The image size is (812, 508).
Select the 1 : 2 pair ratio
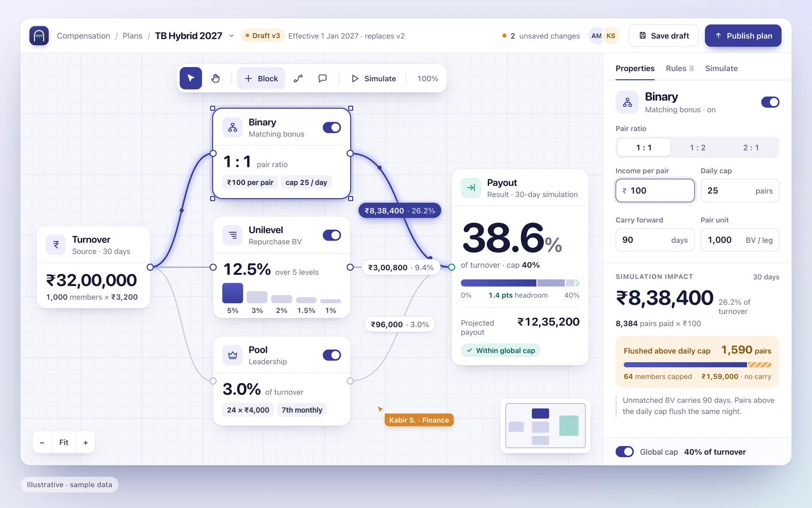(698, 148)
